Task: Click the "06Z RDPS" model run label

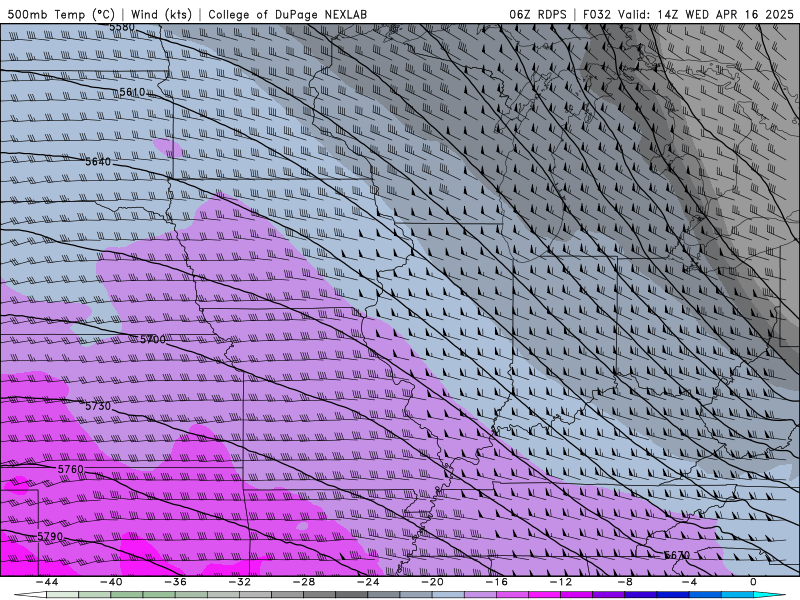Action: tap(537, 14)
